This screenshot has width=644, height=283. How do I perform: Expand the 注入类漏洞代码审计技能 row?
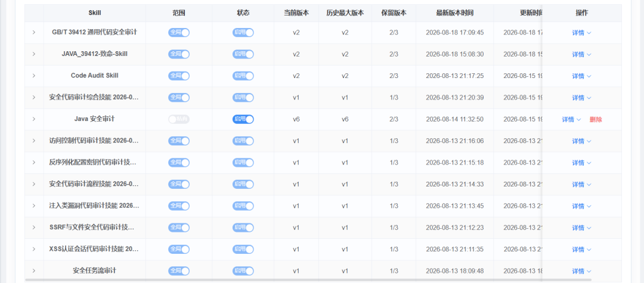pyautogui.click(x=33, y=206)
